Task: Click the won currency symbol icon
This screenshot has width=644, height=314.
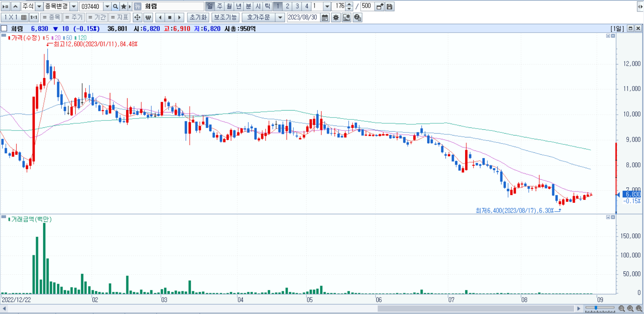Action: (x=148, y=17)
